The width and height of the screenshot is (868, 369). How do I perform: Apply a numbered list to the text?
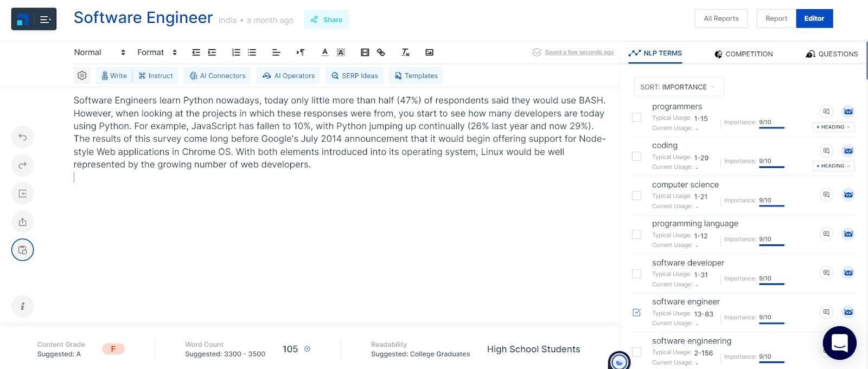[x=236, y=53]
